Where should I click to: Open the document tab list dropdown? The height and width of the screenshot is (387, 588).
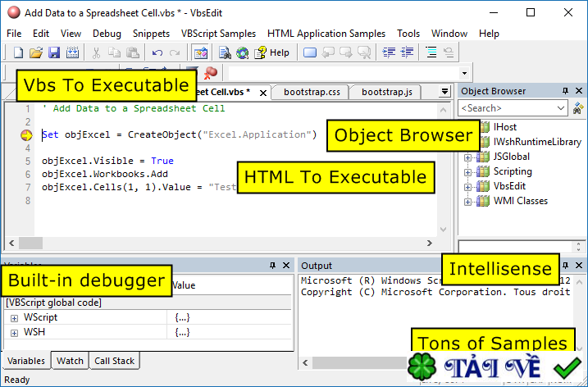point(444,92)
